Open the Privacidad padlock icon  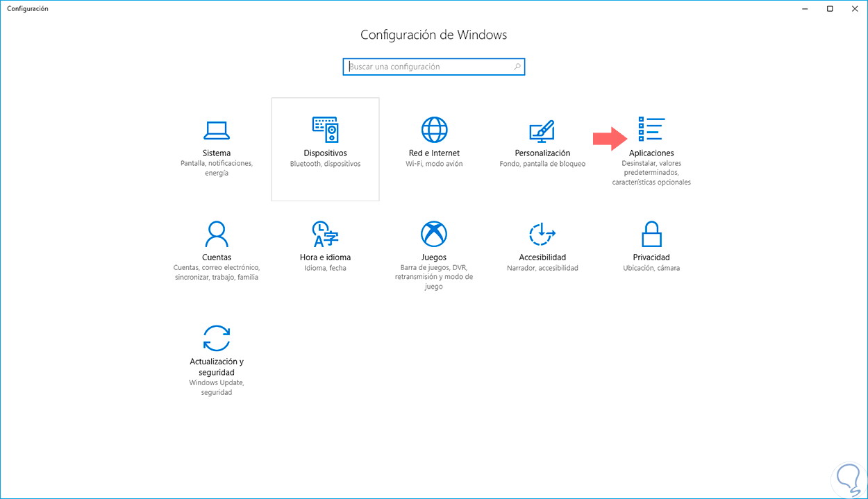point(651,234)
